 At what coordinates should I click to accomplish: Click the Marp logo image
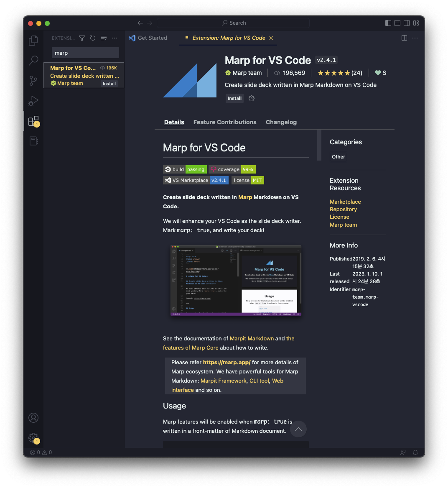tap(190, 80)
